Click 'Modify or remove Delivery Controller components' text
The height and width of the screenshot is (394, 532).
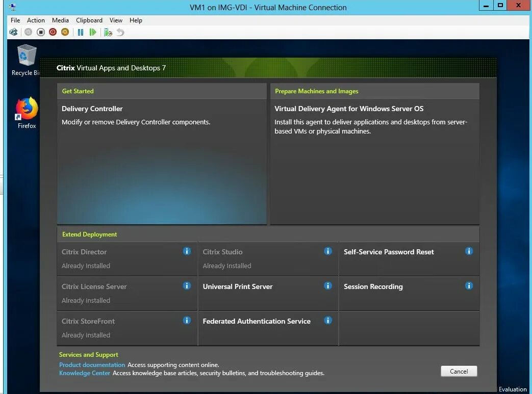point(136,122)
